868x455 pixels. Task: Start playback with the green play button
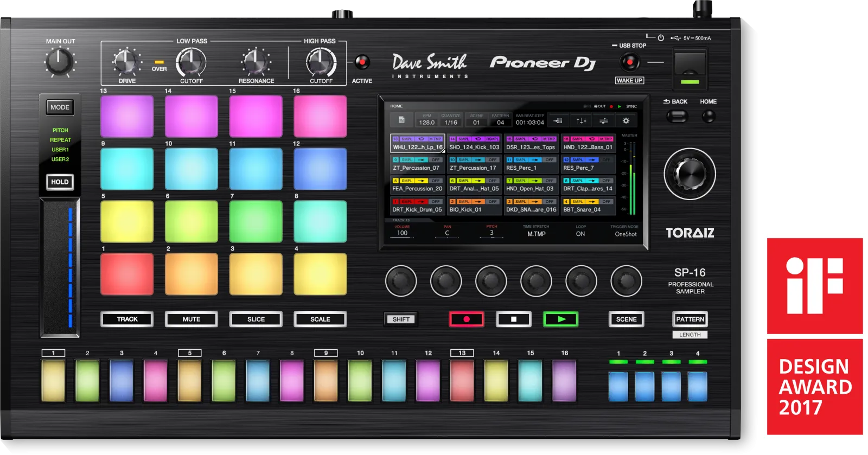(x=561, y=319)
